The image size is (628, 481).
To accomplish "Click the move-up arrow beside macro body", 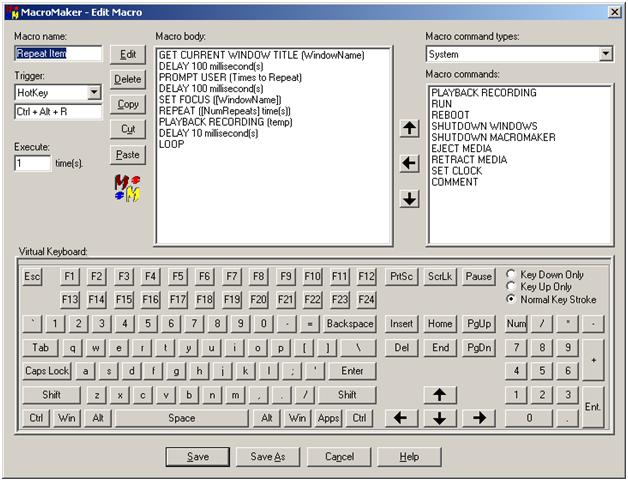I will tap(409, 129).
